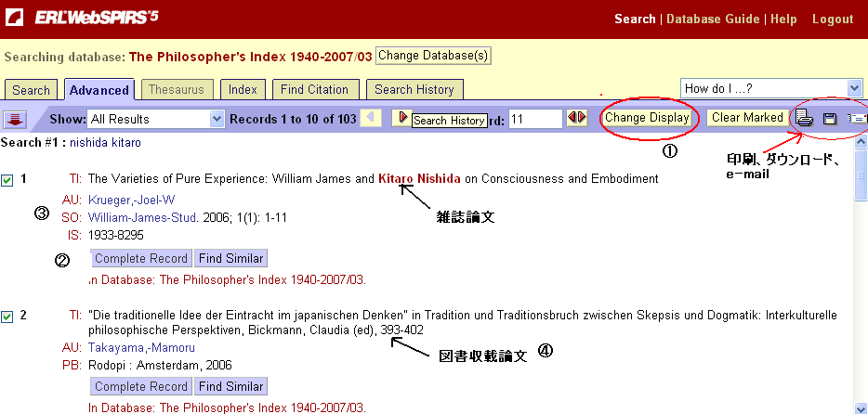Click the Help link in the header

[783, 19]
